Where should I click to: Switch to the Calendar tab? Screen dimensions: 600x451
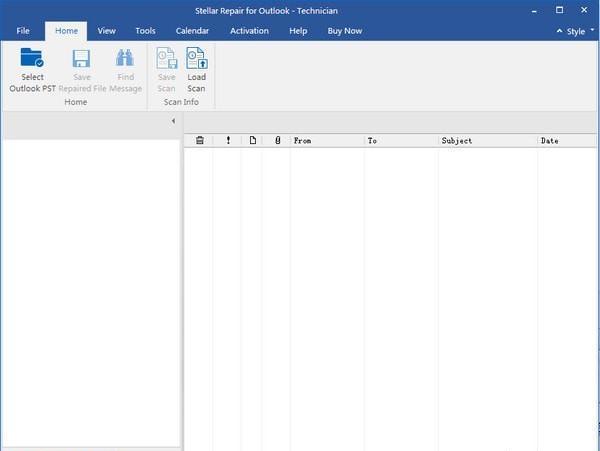tap(192, 31)
